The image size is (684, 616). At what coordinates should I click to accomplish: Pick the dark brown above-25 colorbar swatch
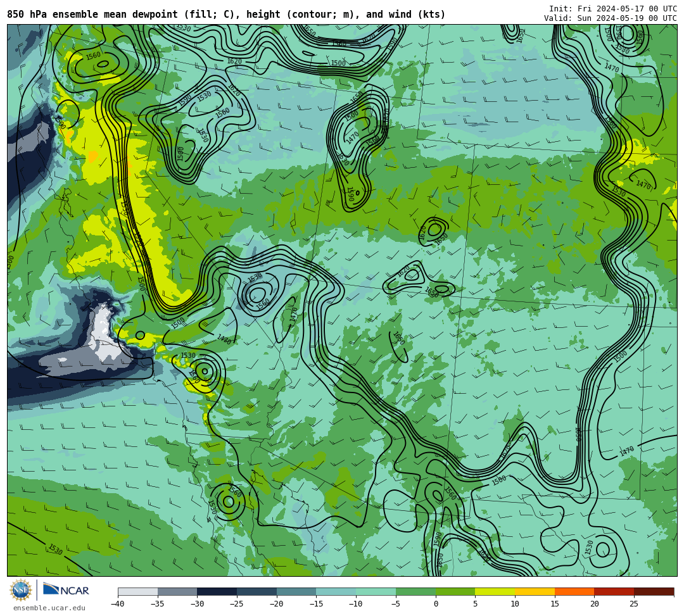coord(654,591)
